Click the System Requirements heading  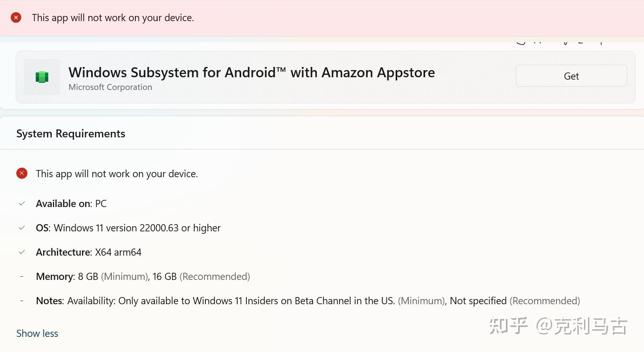71,134
